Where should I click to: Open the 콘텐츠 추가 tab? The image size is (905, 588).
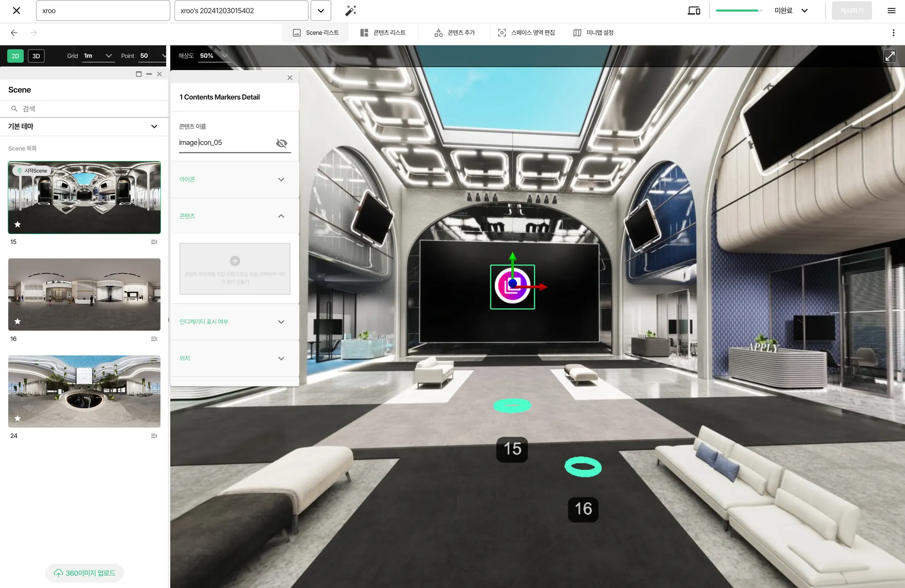coord(455,33)
